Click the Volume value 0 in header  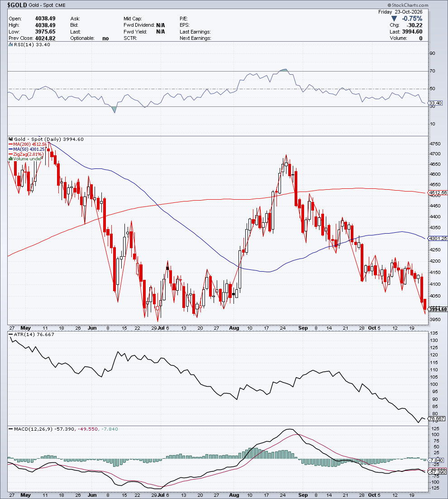coord(421,38)
